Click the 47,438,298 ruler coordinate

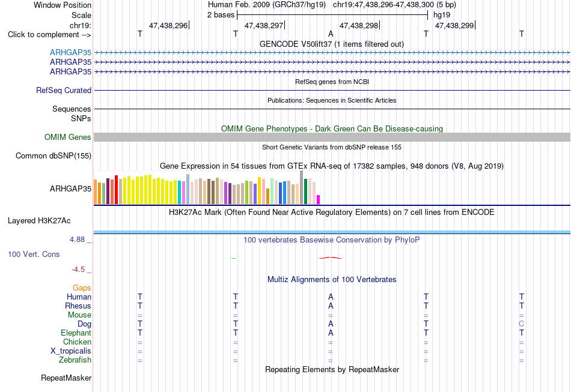[359, 25]
